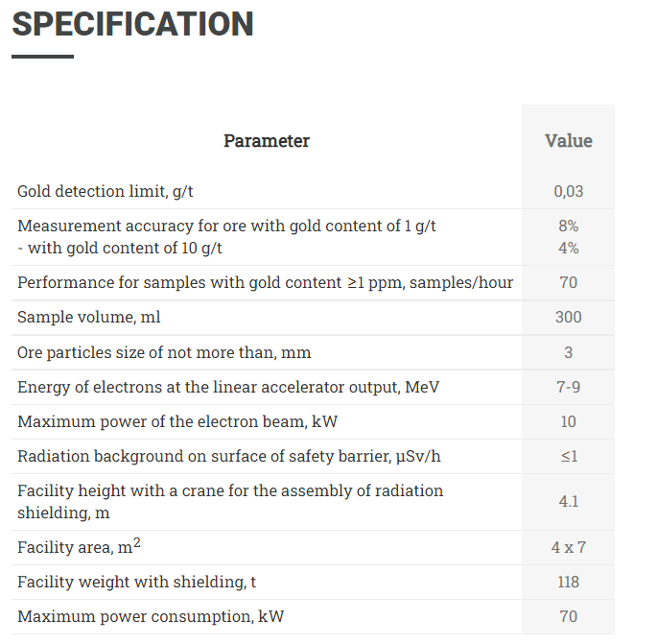657x644 pixels.
Task: Click the Sample volume, ml label
Action: pyautogui.click(x=89, y=317)
